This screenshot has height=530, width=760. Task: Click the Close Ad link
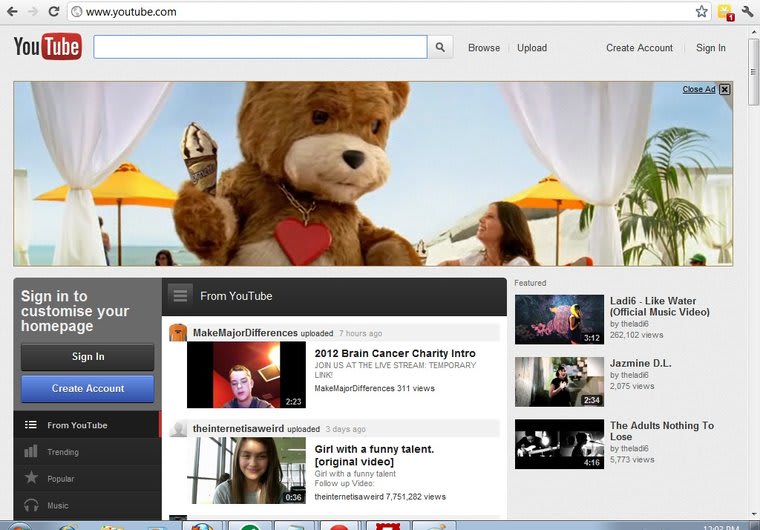(x=698, y=89)
